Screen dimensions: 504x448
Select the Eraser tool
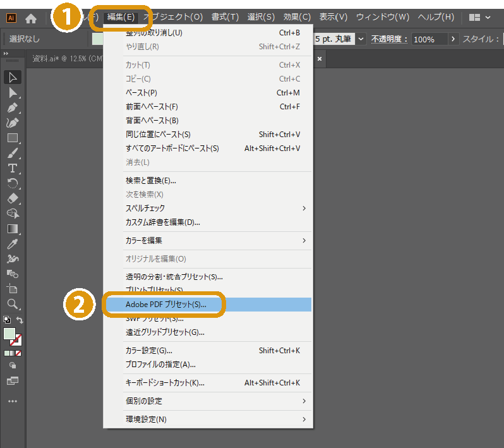point(13,198)
